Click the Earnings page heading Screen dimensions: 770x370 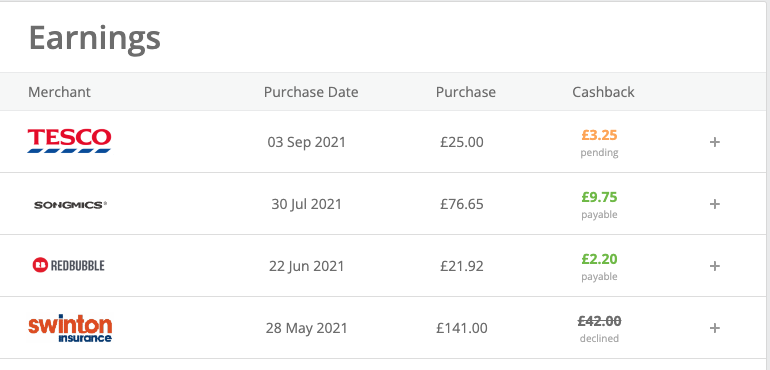(95, 37)
